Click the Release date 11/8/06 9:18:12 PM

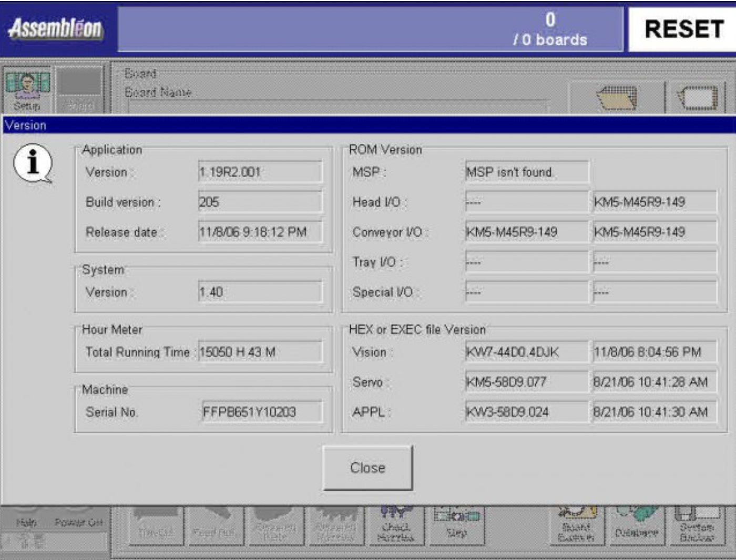tap(260, 232)
